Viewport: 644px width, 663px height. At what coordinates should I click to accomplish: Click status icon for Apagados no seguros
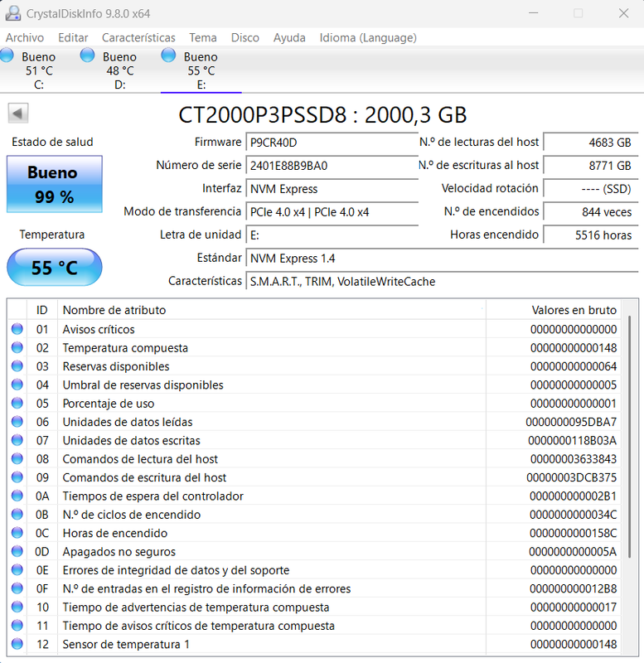17,551
